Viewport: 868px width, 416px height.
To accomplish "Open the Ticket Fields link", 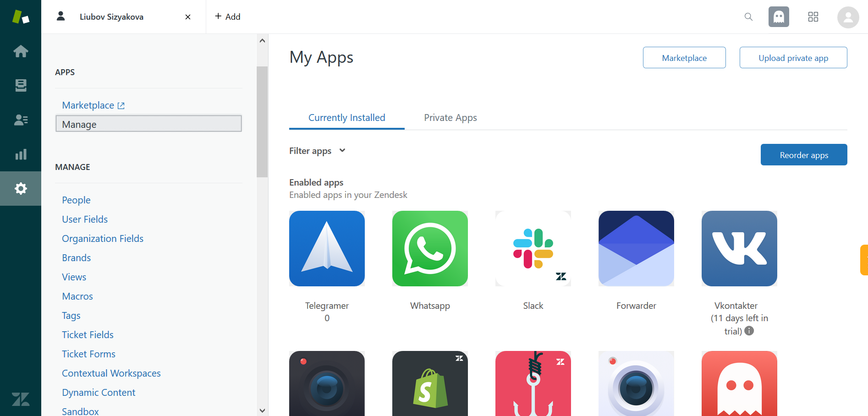I will (88, 335).
